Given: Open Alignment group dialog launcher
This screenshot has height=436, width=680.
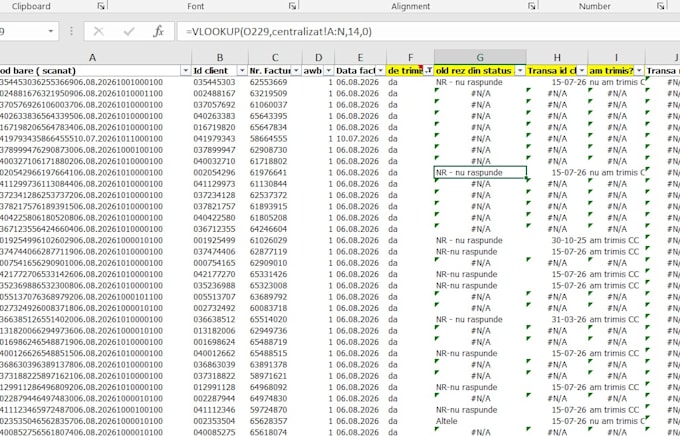Looking at the screenshot, I should point(532,6).
